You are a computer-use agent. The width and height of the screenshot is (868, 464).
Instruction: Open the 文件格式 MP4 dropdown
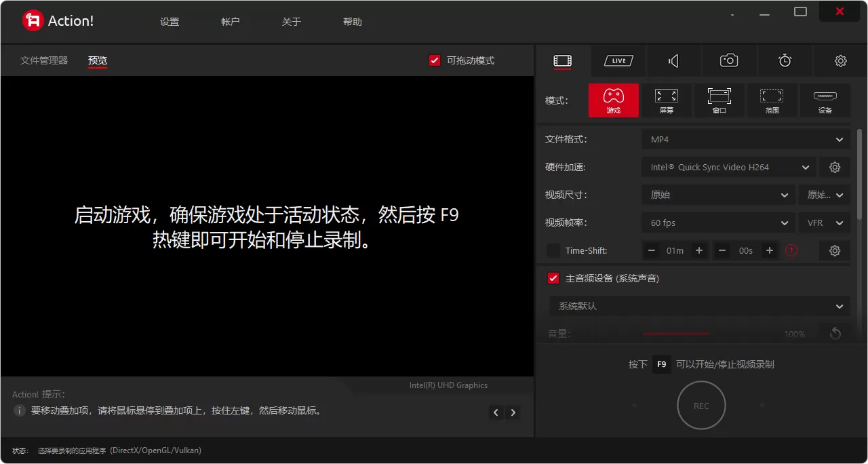[x=745, y=139]
